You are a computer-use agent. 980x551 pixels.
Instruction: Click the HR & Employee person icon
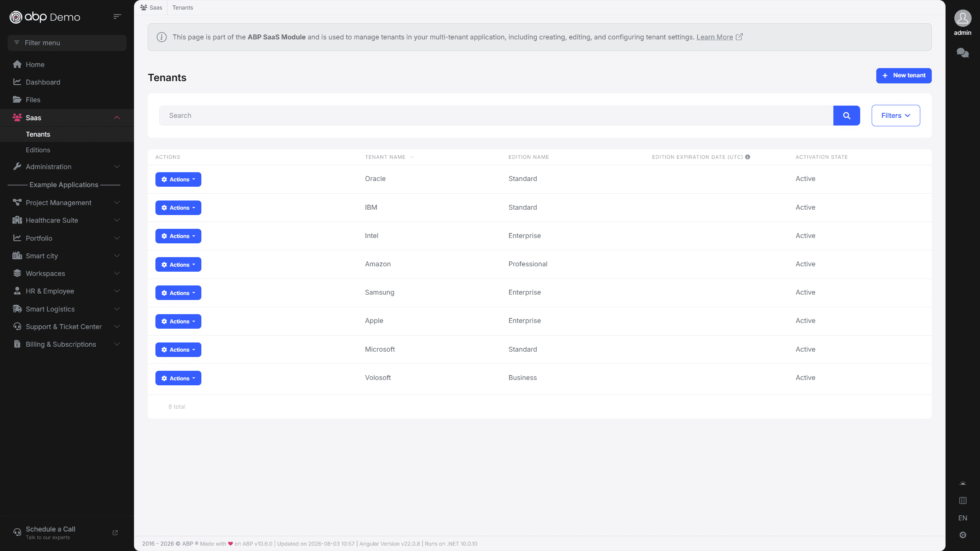[x=17, y=291]
